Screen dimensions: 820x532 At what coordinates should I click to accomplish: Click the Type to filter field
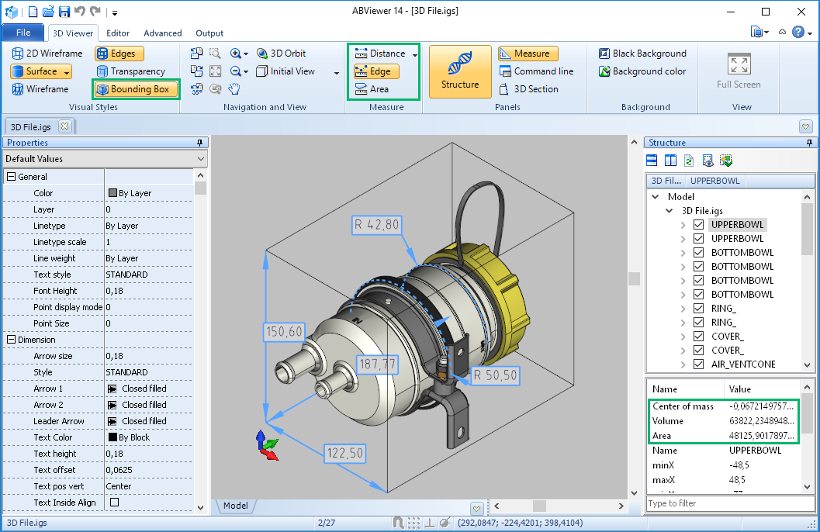click(722, 503)
